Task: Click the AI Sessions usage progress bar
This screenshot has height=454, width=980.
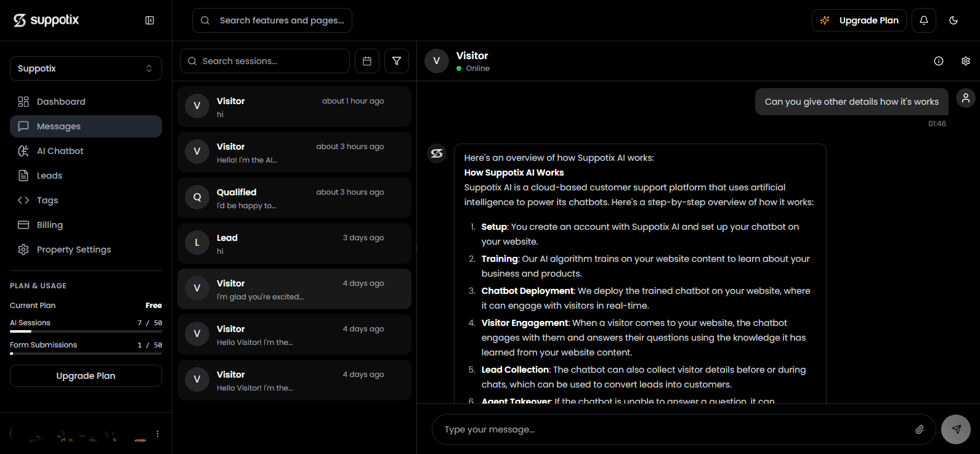Action: coord(86,331)
